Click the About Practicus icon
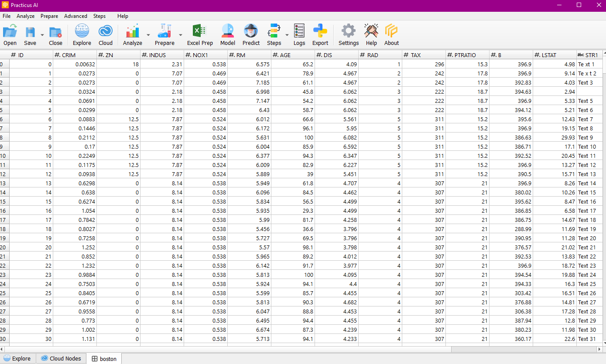Screen dimensions: 606x364 click(x=391, y=32)
